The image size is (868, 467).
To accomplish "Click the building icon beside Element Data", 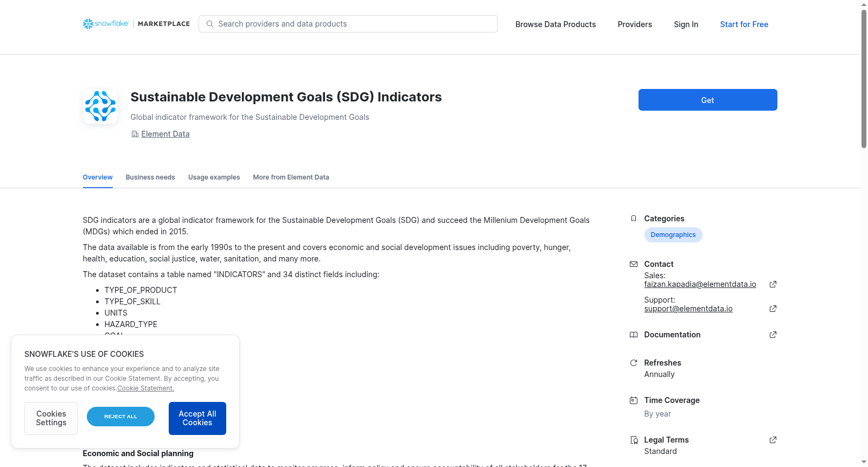I will coord(135,134).
